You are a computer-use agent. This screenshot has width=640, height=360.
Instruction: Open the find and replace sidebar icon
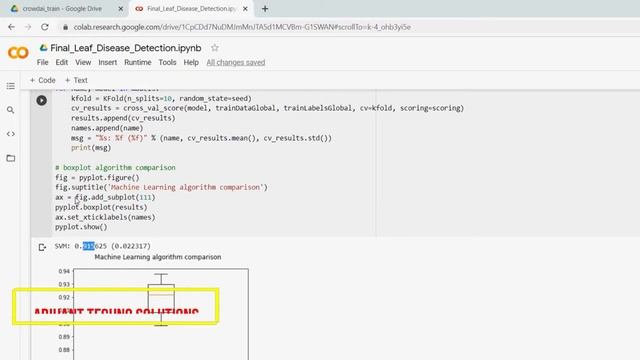(11, 110)
